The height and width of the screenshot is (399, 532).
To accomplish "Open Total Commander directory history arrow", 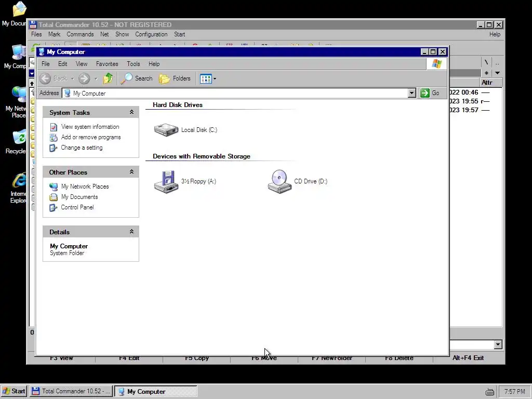I will pos(497,73).
